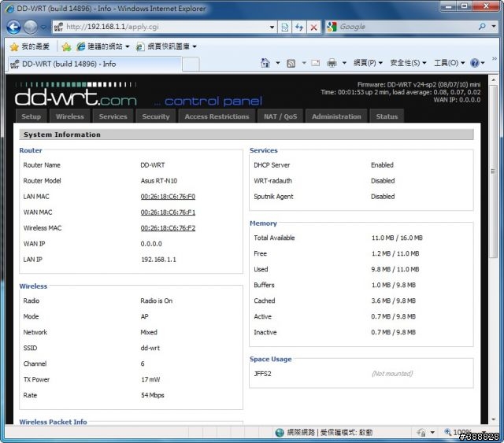Click the Radio is On status text
Viewport: 504px width, 443px height.
(x=157, y=301)
